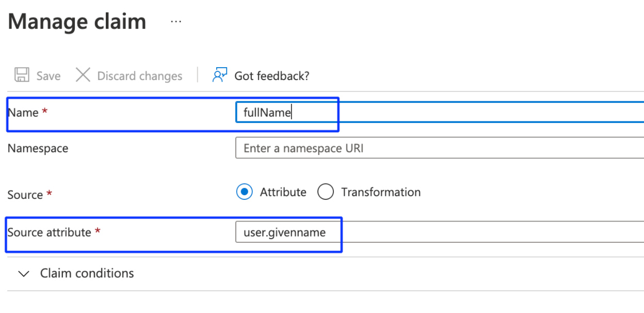Open the Got feedback? link
The height and width of the screenshot is (313, 644).
point(271,76)
